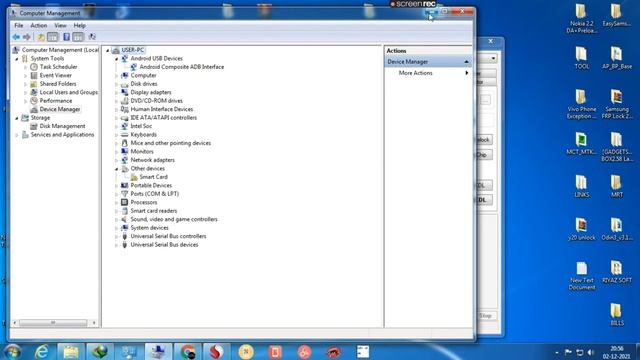Open the File menu

[x=19, y=25]
